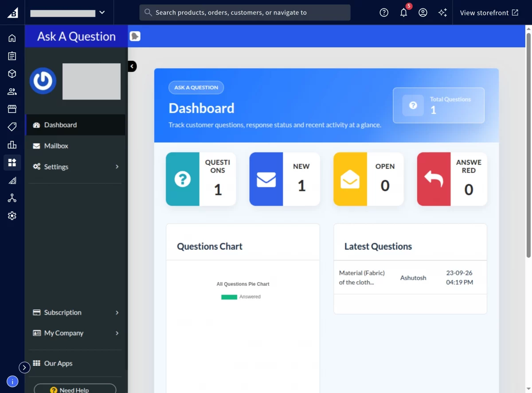
Task: Open the Settings gear in left rail
Action: pos(12,216)
